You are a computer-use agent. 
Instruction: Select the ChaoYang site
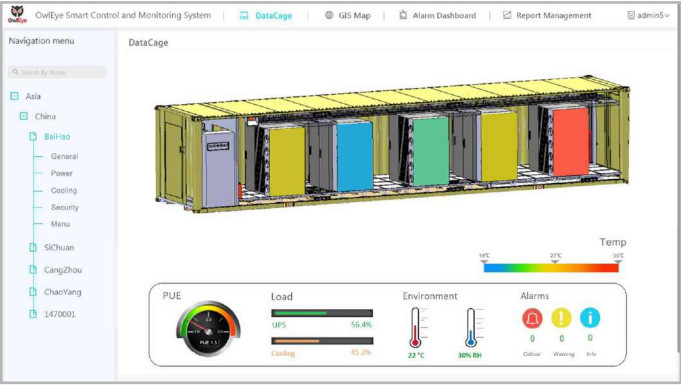pyautogui.click(x=63, y=292)
